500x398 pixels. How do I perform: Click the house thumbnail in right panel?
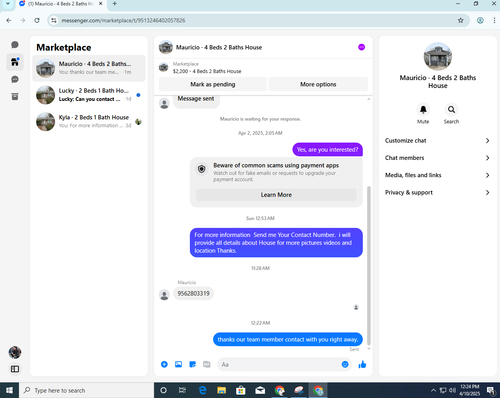pyautogui.click(x=438, y=57)
